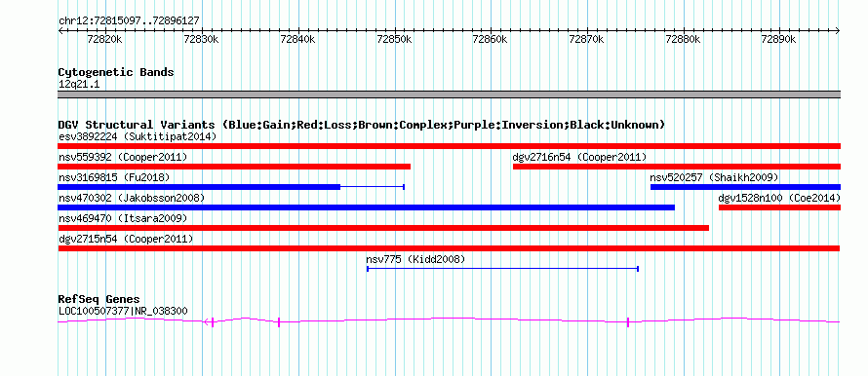This screenshot has height=376, width=868.
Task: Click the nsv775 (Kidd2008) label
Action: point(415,259)
